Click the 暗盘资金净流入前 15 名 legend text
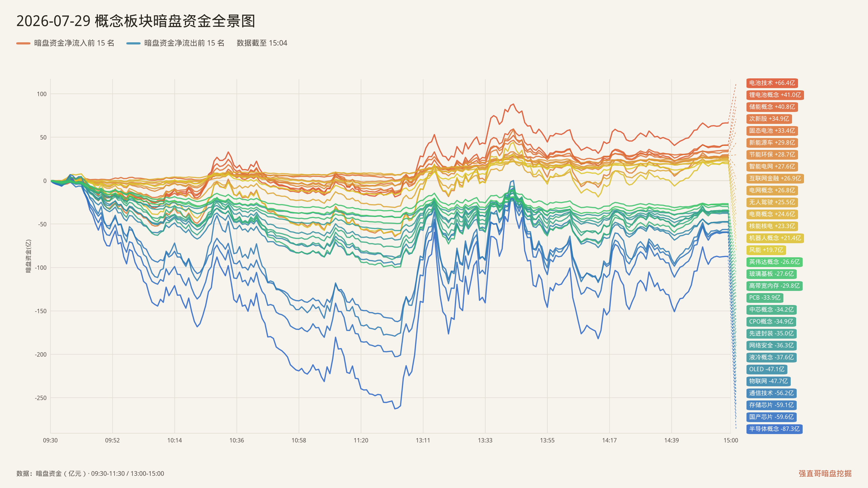868x488 pixels. click(74, 43)
